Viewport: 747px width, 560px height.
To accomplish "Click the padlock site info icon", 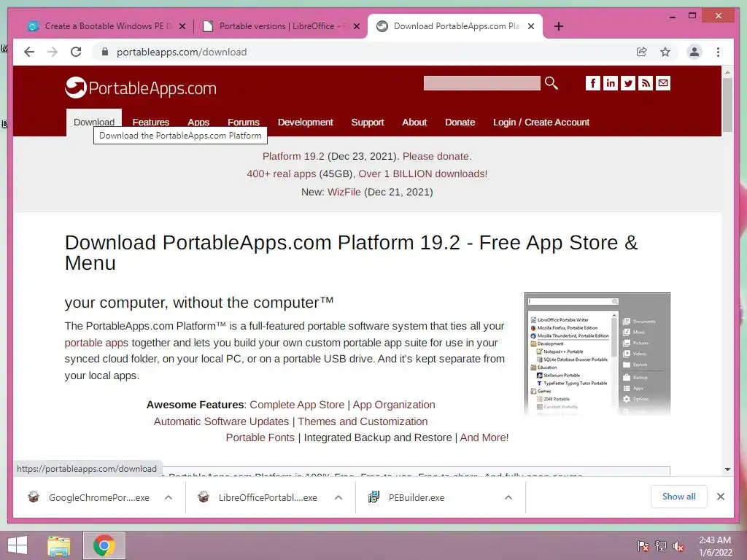I will pos(105,52).
